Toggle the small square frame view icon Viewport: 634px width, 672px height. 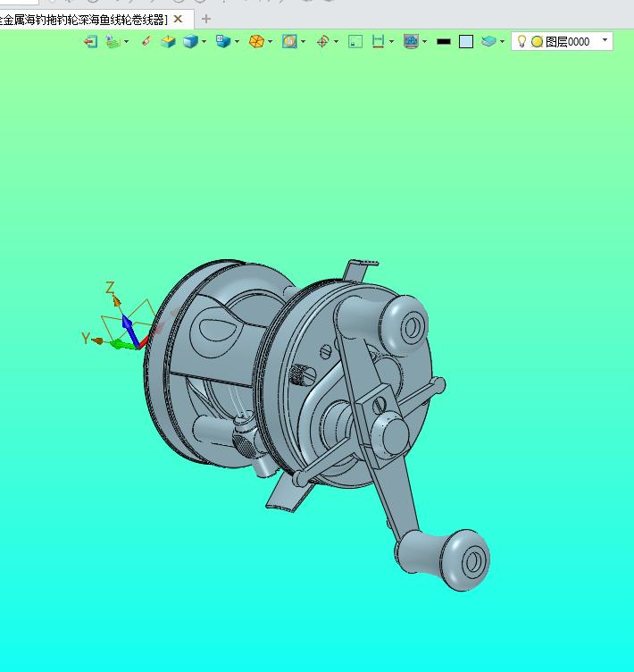tap(355, 41)
